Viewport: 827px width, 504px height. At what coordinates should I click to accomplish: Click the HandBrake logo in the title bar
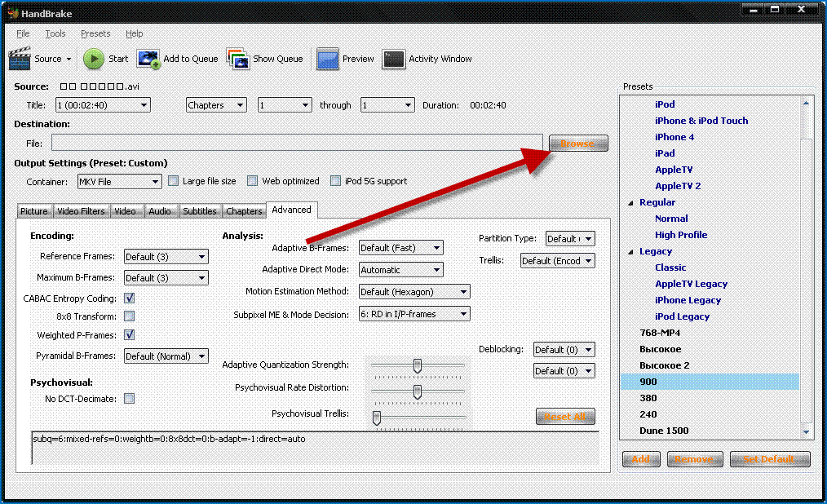(13, 13)
